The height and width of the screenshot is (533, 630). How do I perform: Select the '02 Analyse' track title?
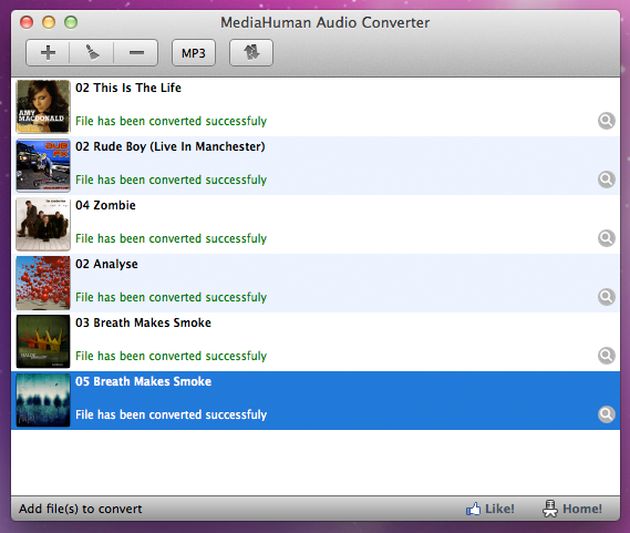tap(106, 264)
